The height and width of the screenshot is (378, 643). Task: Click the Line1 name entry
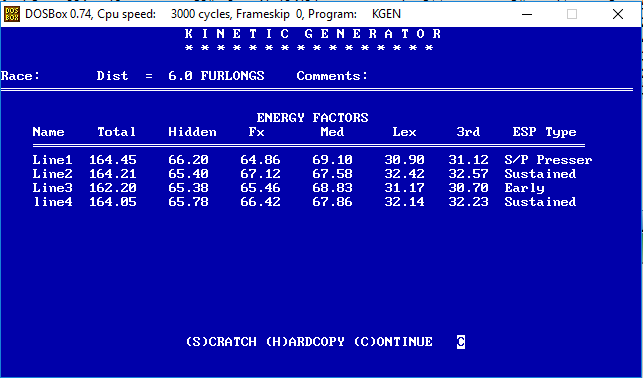[52, 159]
